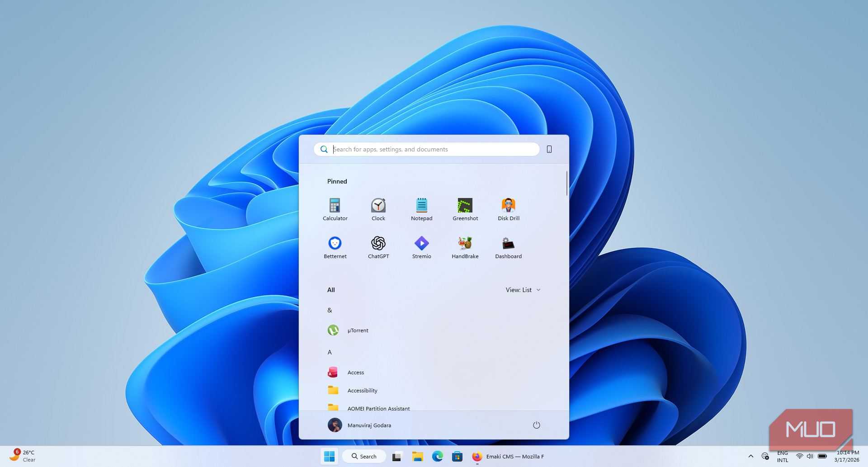This screenshot has width=868, height=467.
Task: Expand the AOMEI Partition Assistant folder
Action: pyautogui.click(x=434, y=407)
